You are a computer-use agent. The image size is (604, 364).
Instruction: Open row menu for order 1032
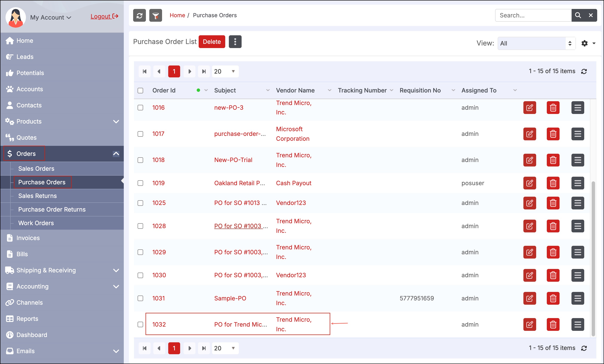[x=578, y=324]
